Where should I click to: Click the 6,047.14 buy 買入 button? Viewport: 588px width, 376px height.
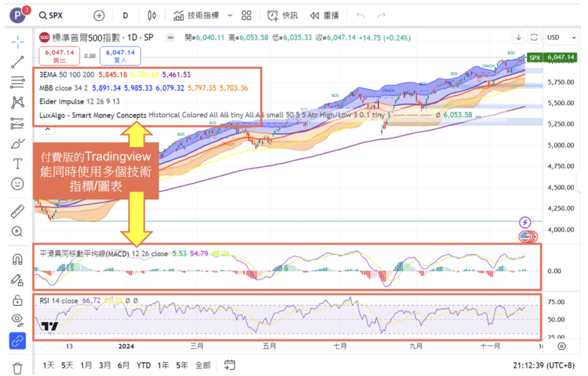point(120,56)
